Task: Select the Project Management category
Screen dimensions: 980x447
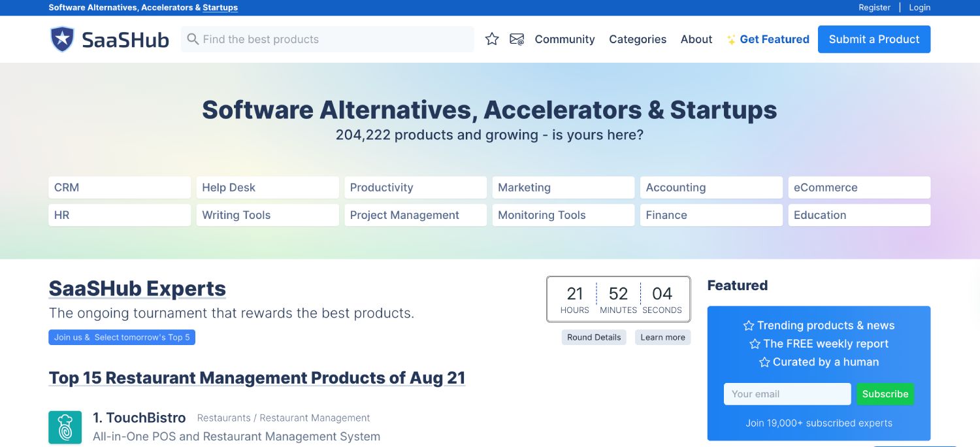Action: click(416, 215)
